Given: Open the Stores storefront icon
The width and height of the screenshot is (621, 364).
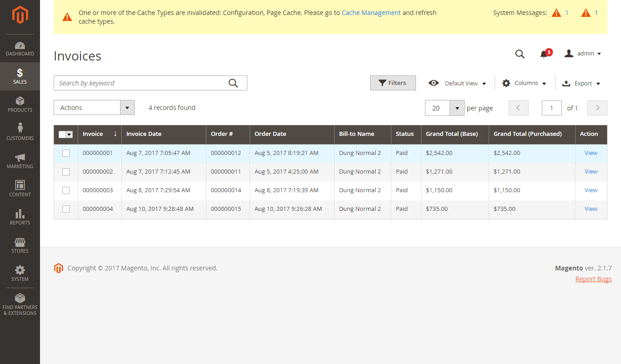Looking at the screenshot, I should (20, 242).
